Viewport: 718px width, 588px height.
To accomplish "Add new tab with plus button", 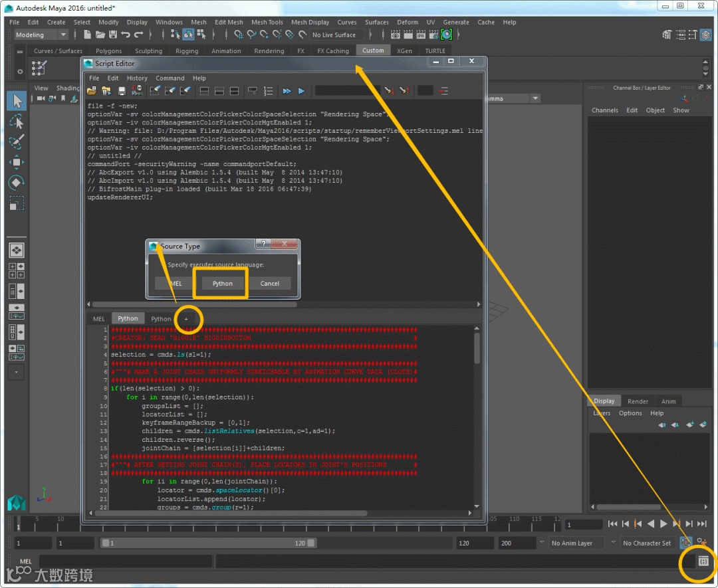I will tap(186, 319).
